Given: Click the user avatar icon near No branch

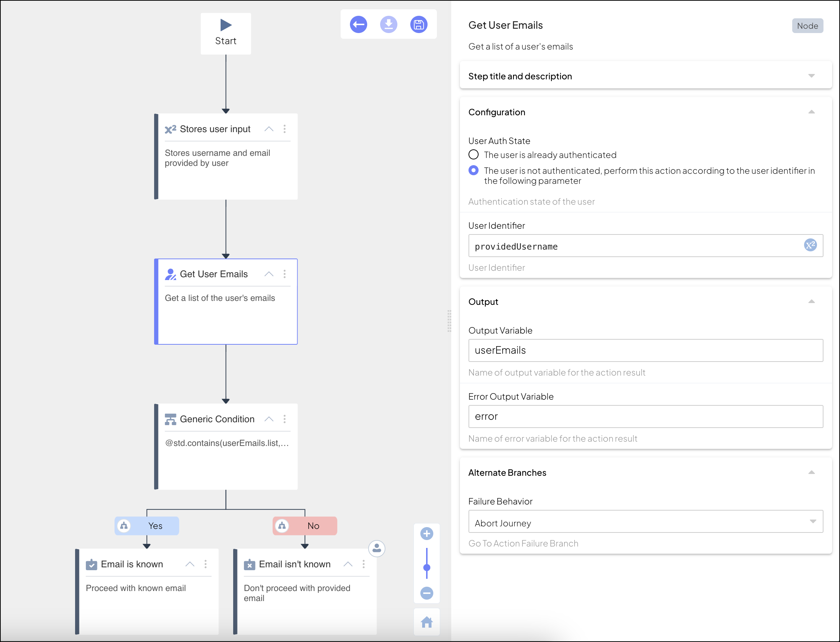Looking at the screenshot, I should (377, 548).
